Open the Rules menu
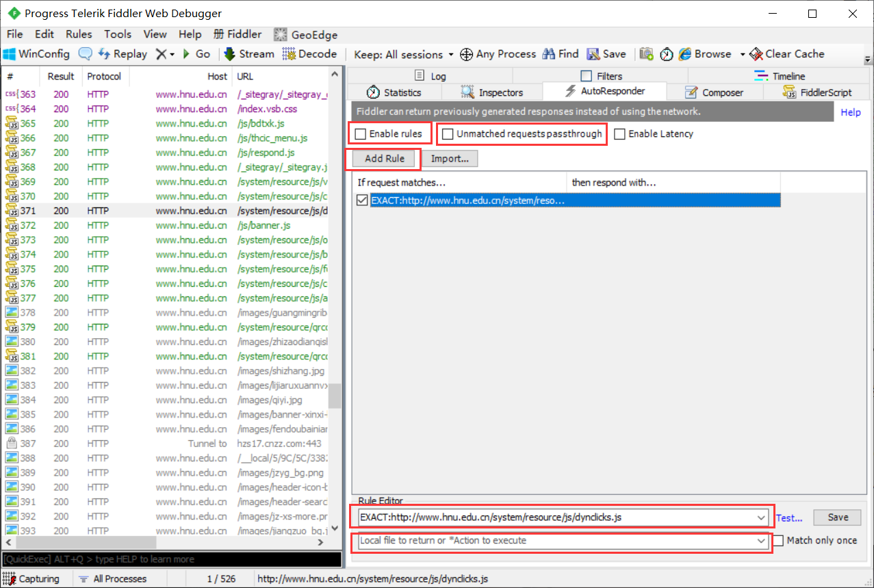The height and width of the screenshot is (588, 874). coord(79,34)
